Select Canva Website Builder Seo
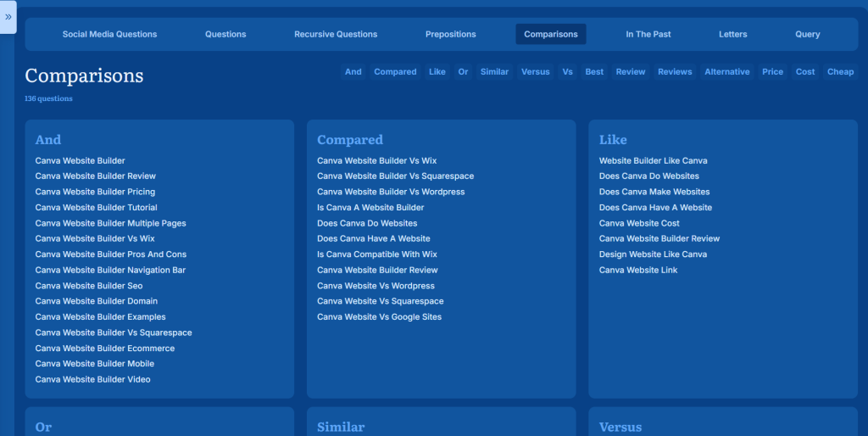The width and height of the screenshot is (868, 436). tap(89, 286)
